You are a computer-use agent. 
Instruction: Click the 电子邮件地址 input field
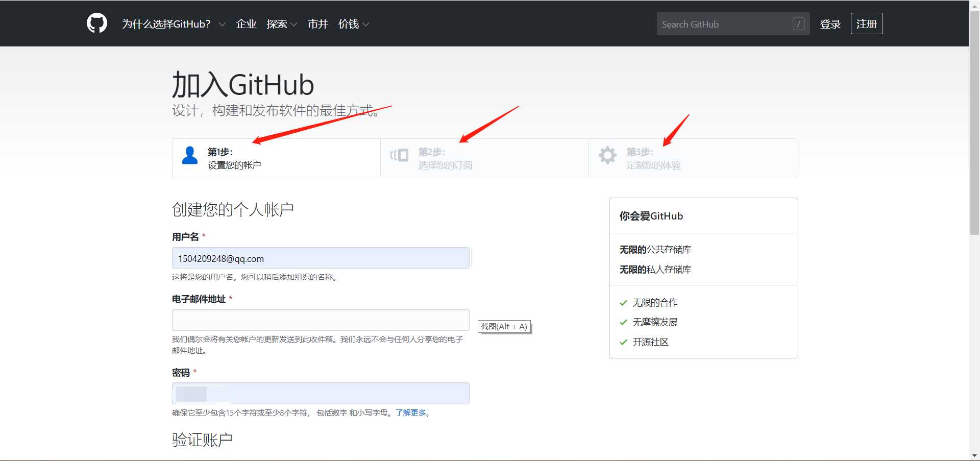point(321,320)
